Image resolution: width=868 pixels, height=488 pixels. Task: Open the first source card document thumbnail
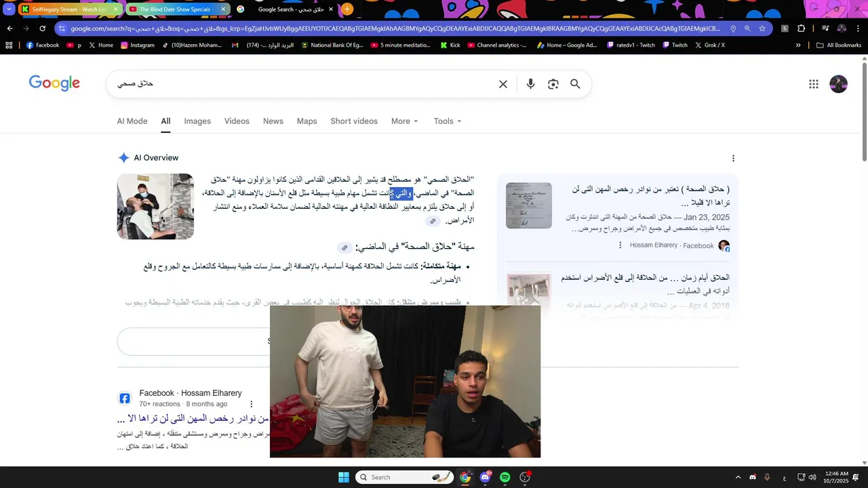pos(529,205)
